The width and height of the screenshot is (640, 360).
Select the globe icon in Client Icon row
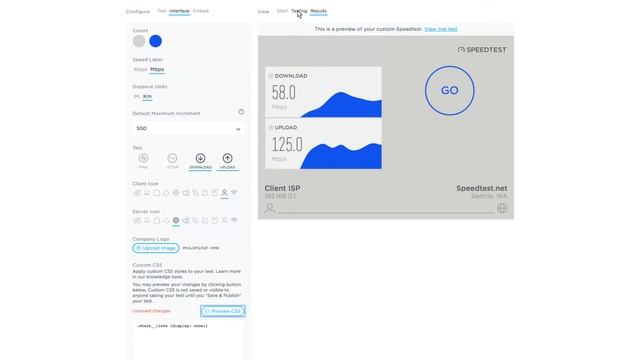coord(176,193)
